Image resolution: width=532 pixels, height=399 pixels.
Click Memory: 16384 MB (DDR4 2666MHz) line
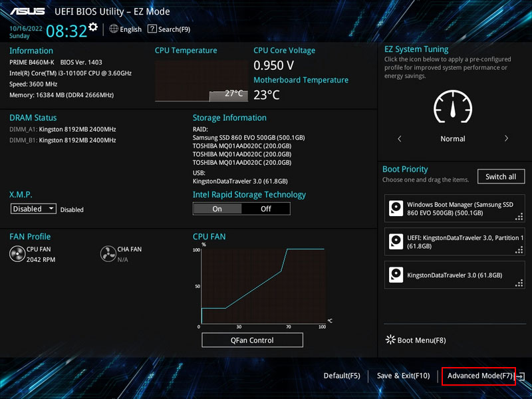[x=61, y=95]
